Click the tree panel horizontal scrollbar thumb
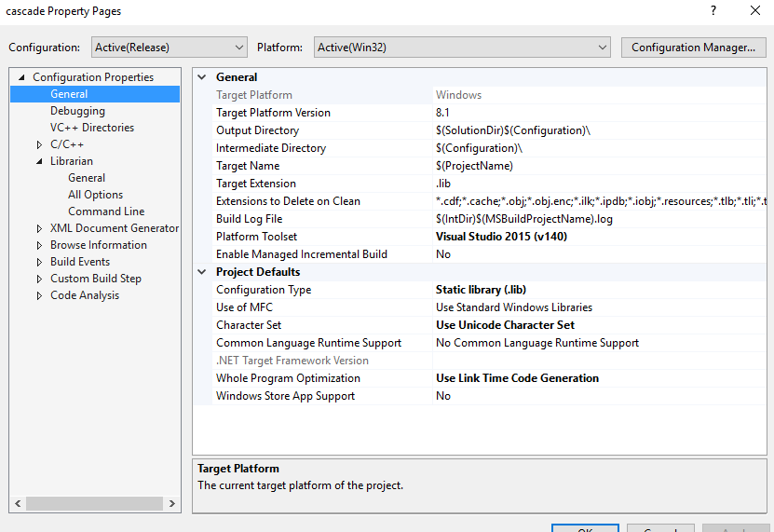Image resolution: width=774 pixels, height=532 pixels. (x=94, y=503)
